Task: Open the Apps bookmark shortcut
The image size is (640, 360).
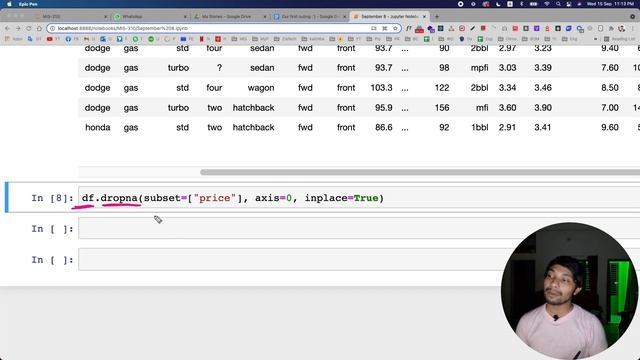Action: pyautogui.click(x=14, y=39)
